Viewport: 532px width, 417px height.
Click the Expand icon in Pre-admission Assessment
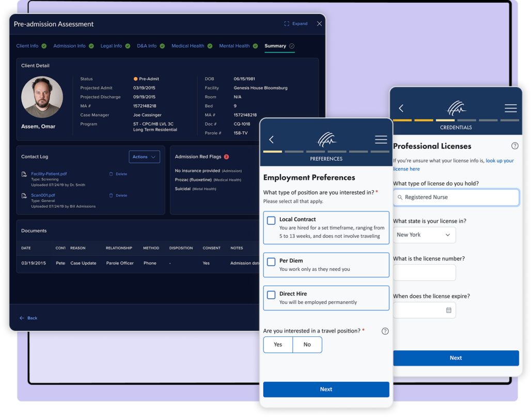pos(287,24)
